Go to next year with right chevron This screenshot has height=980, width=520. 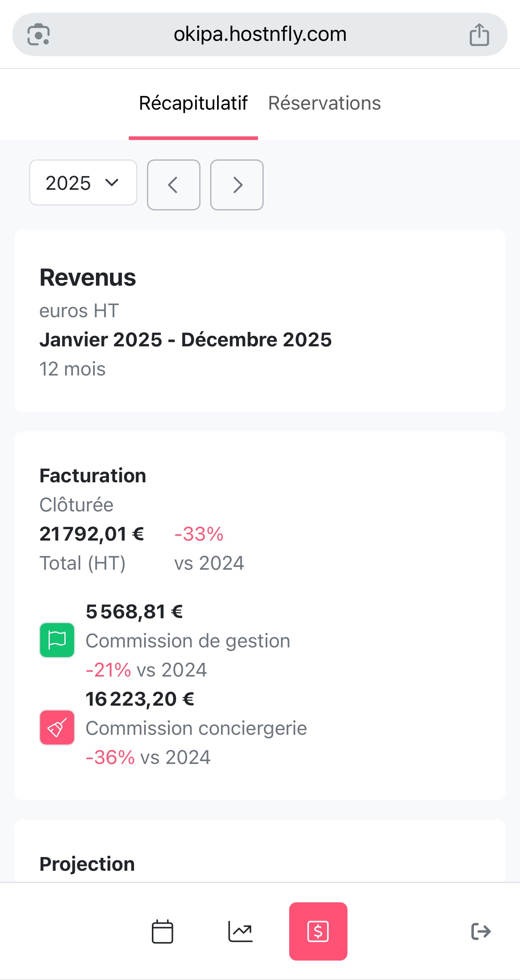pos(237,185)
